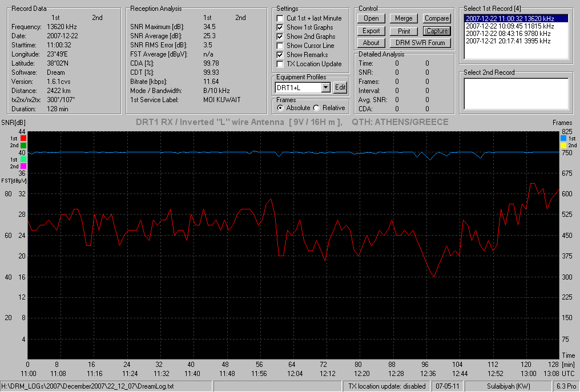Click the magenta 2nd FST legend swatch

click(x=23, y=167)
